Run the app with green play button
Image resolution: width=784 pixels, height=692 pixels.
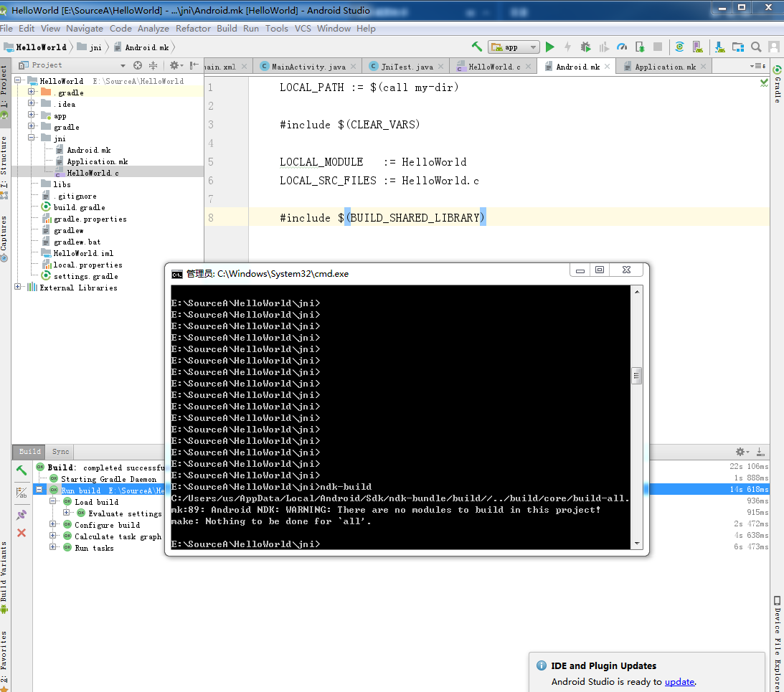click(550, 47)
